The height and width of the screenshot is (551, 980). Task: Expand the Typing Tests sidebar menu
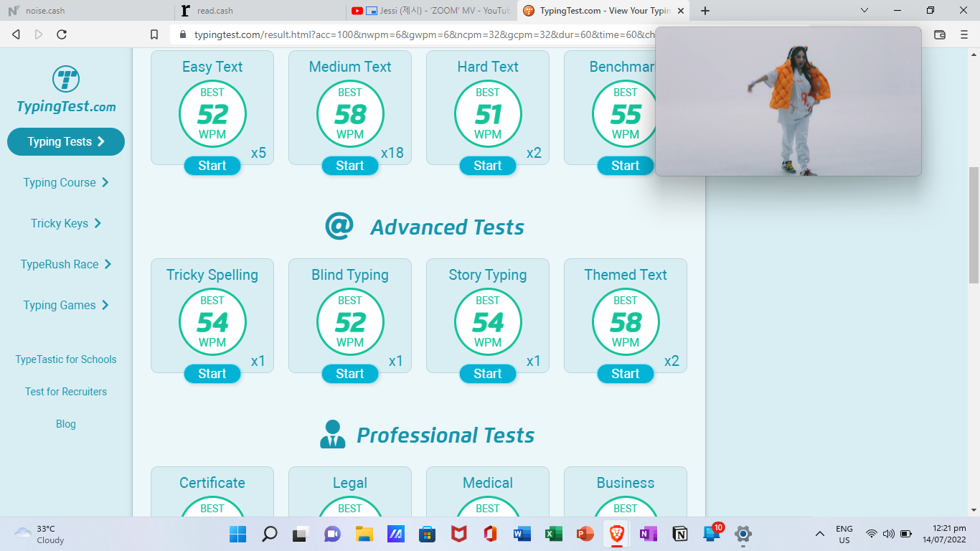coord(66,141)
